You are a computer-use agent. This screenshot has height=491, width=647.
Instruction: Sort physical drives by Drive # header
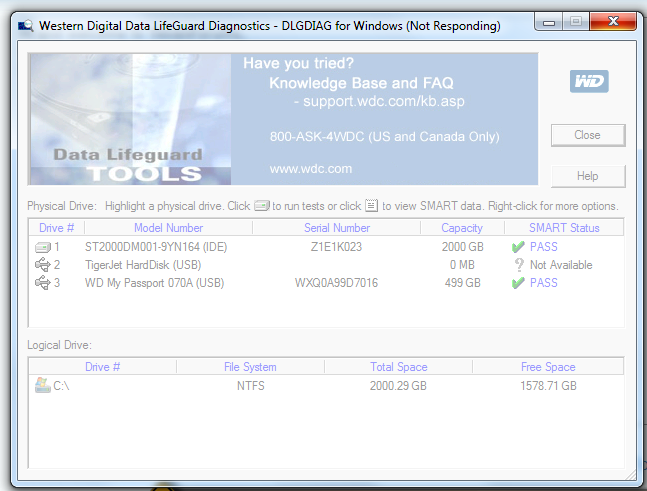click(57, 228)
